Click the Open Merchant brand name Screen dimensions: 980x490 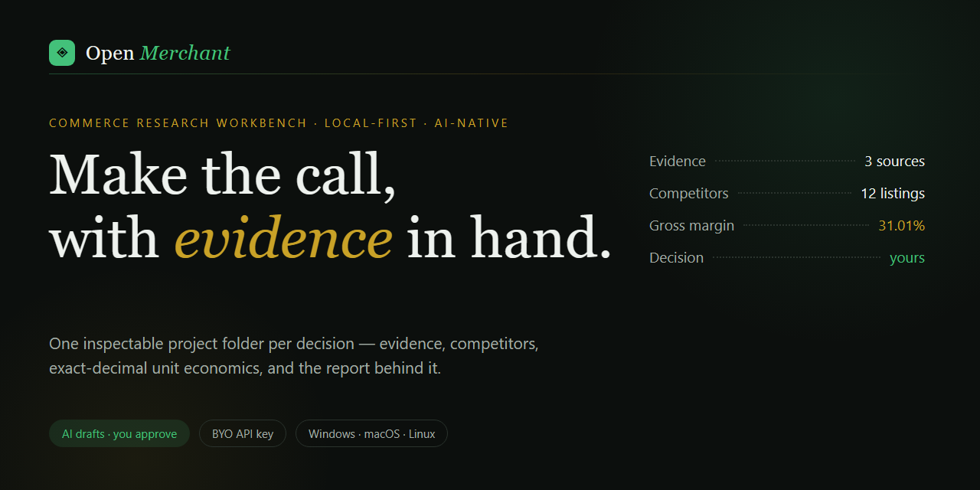(158, 53)
